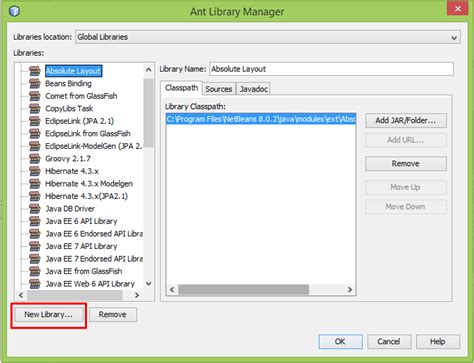Select EclipseLink from GlassFish library

point(88,133)
